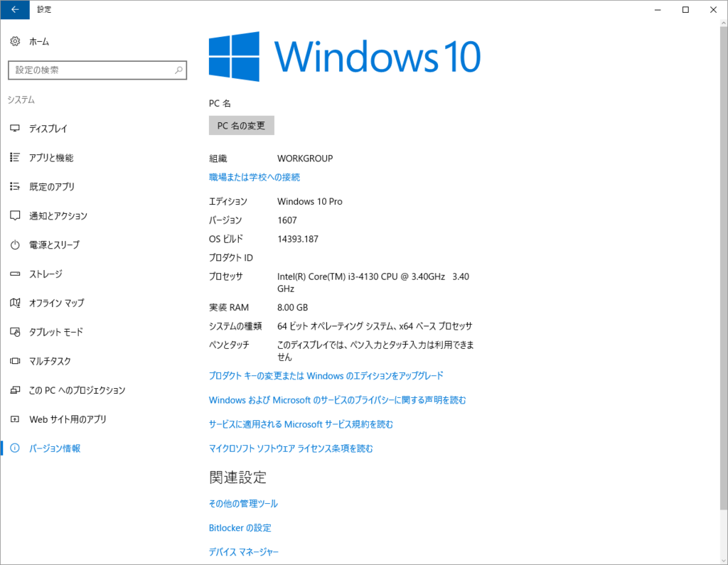This screenshot has height=565, width=728.
Task: Click the Home gear icon
Action: [15, 41]
